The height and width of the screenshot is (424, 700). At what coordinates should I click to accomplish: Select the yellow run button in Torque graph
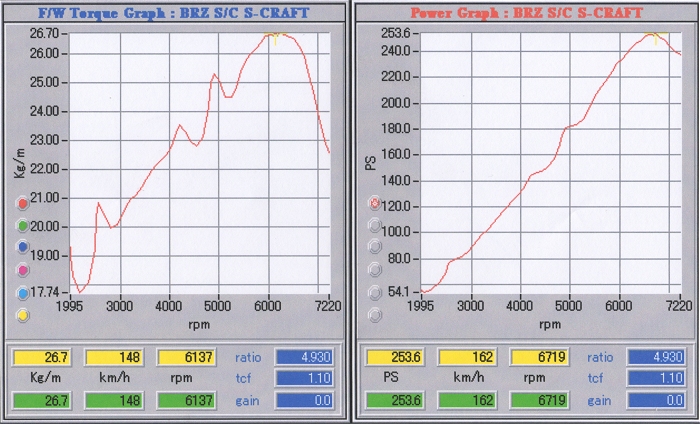pos(22,316)
